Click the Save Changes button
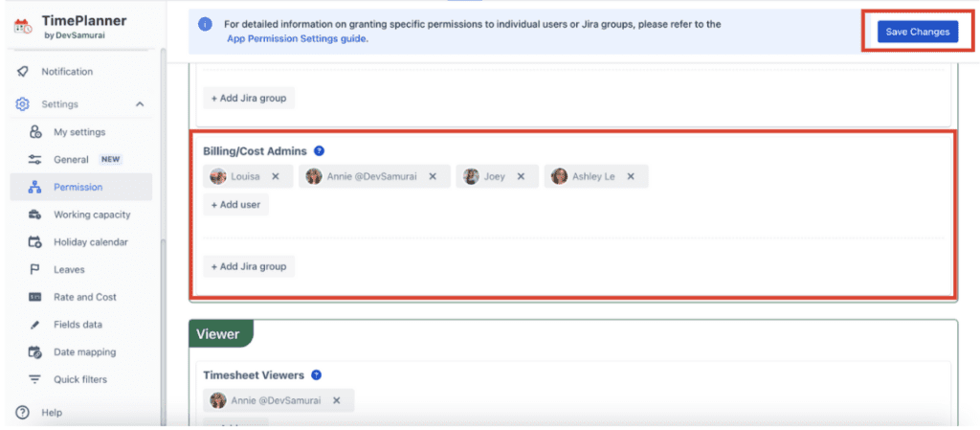This screenshot has height=430, width=980. [918, 32]
